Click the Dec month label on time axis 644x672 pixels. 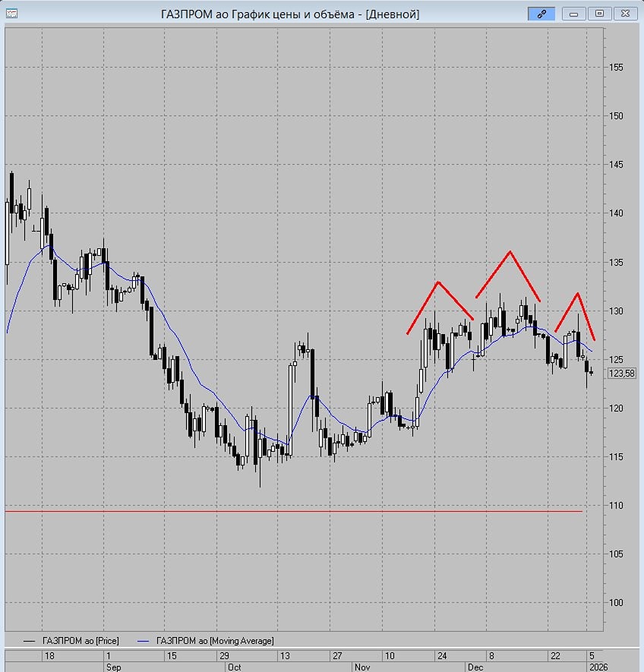click(475, 667)
